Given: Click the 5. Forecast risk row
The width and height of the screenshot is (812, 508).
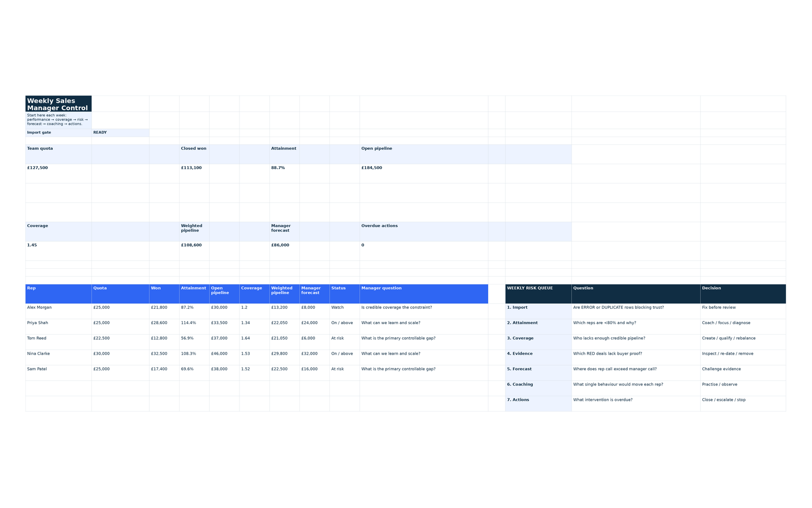Looking at the screenshot, I should click(538, 373).
